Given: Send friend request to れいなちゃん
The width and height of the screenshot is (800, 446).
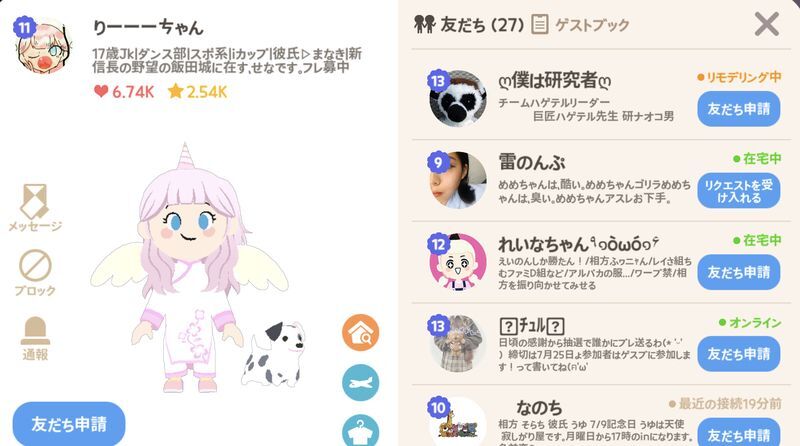Looking at the screenshot, I should [739, 272].
